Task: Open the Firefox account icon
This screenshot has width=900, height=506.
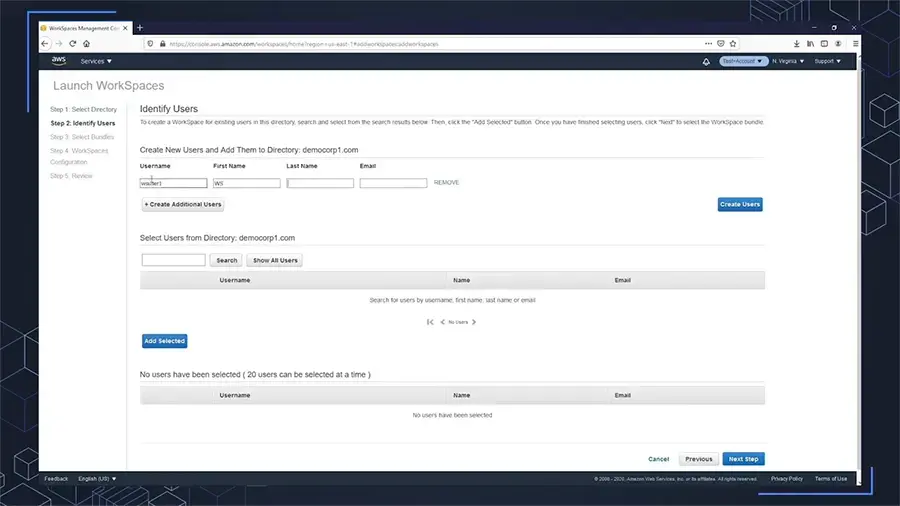Action: click(x=838, y=44)
